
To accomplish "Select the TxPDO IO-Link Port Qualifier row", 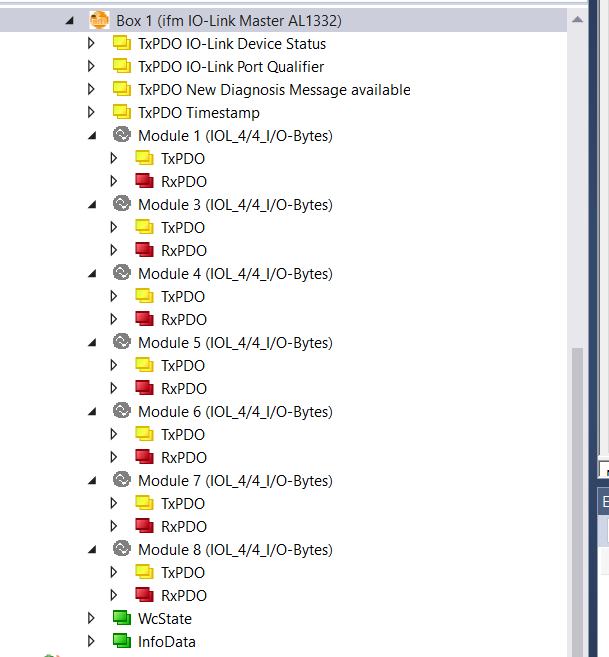I will pyautogui.click(x=231, y=67).
